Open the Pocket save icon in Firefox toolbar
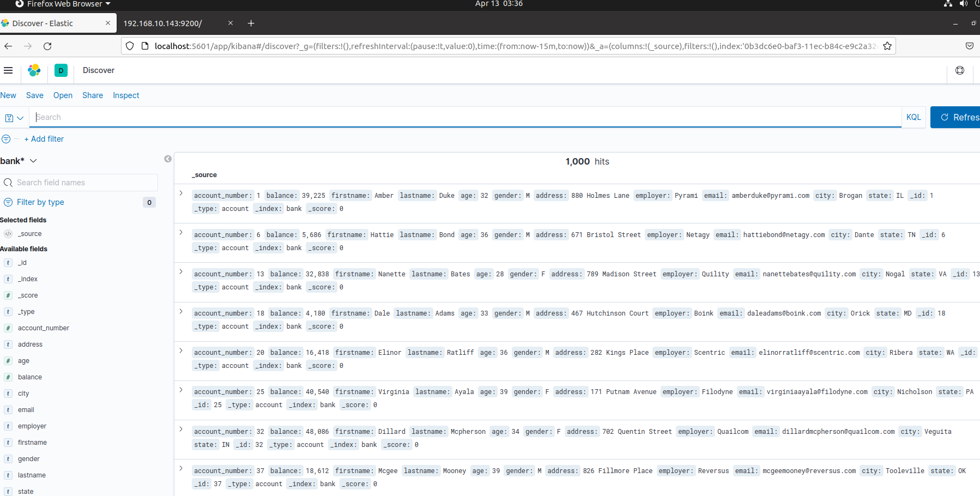Image resolution: width=980 pixels, height=496 pixels. 970,46
